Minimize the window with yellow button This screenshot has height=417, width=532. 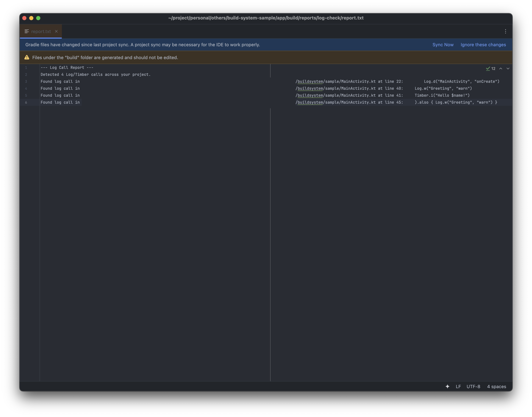[31, 18]
